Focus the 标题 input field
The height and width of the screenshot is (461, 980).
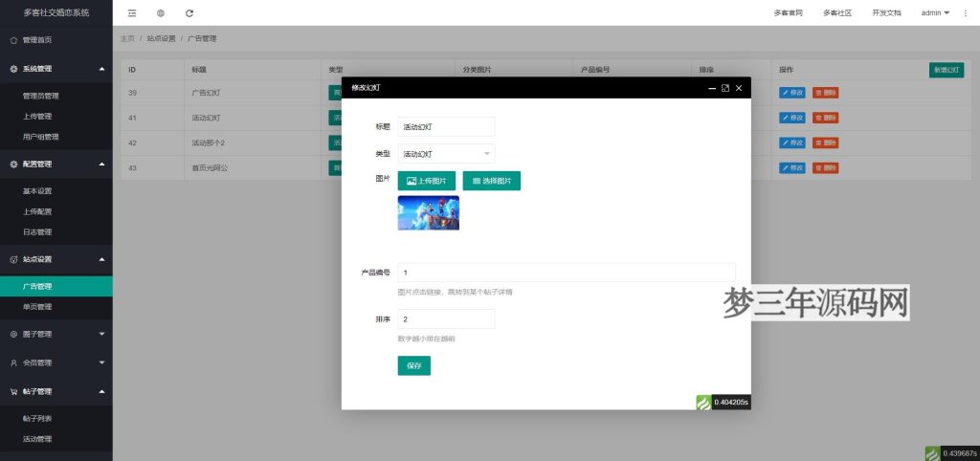pos(446,127)
